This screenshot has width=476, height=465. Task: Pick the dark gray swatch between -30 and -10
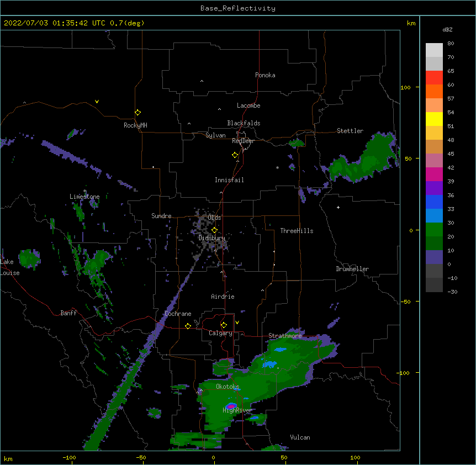434,285
